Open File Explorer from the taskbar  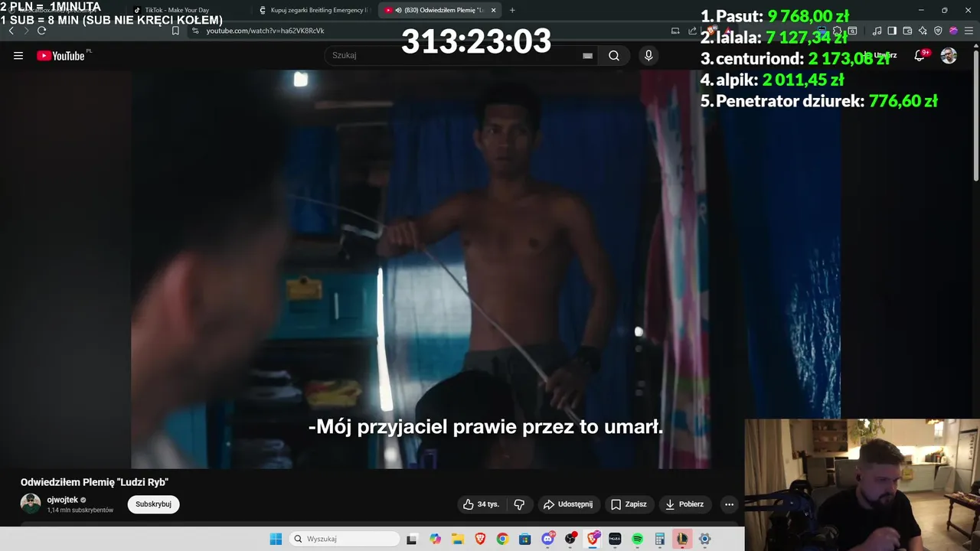point(457,539)
